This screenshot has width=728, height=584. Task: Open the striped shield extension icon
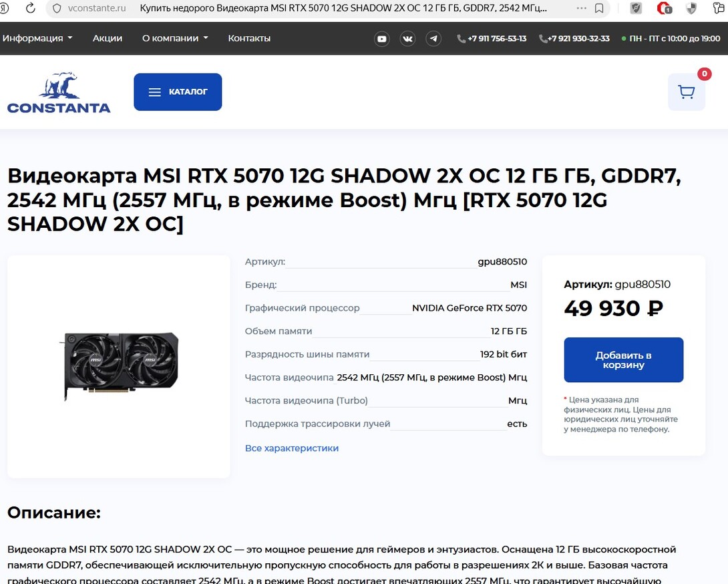pos(691,8)
